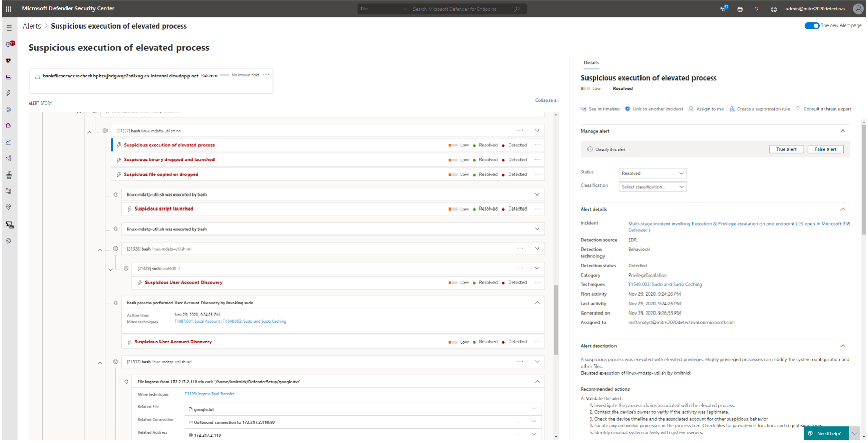Viewport: 868px width, 443px height.
Task: Open the bankfileserver device name
Action: click(x=121, y=76)
